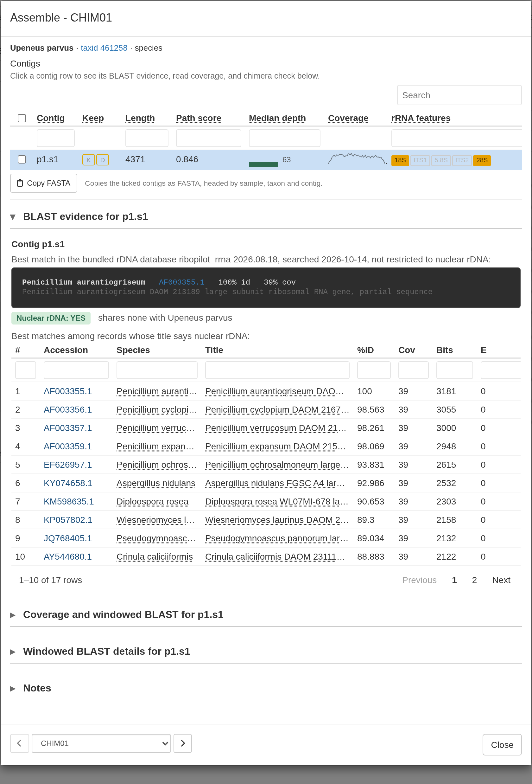Open taxid 461258 link

point(104,48)
